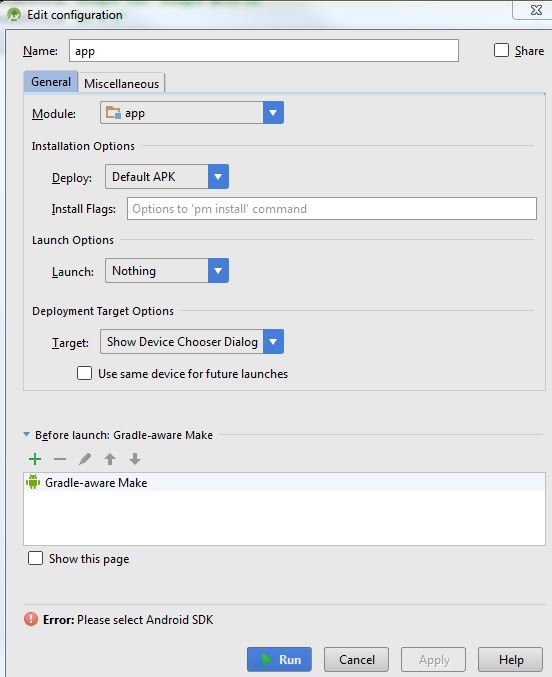Click the Android Studio icon in title bar
This screenshot has width=552, height=677.
click(14, 15)
